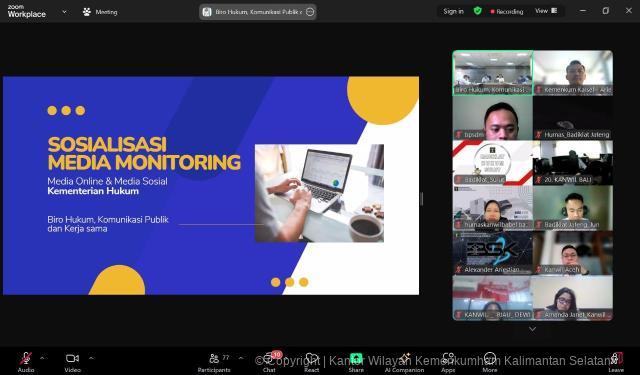640x375 pixels.
Task: Click the green Share screen icon
Action: pos(356,358)
